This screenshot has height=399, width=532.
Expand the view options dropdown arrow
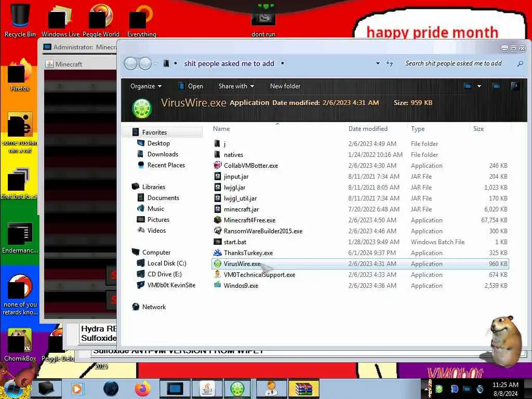coord(479,86)
